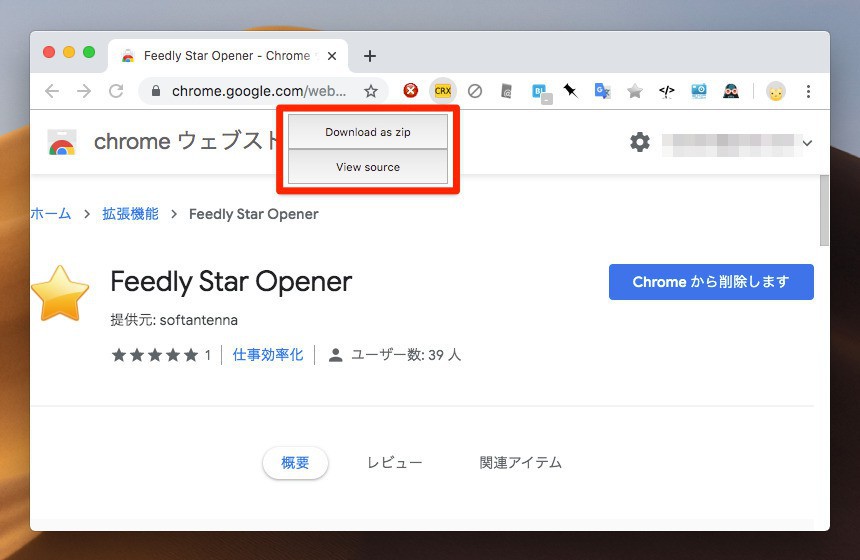This screenshot has height=560, width=860.
Task: Click the Feedly Star Opener star thumbnail
Action: (x=60, y=293)
